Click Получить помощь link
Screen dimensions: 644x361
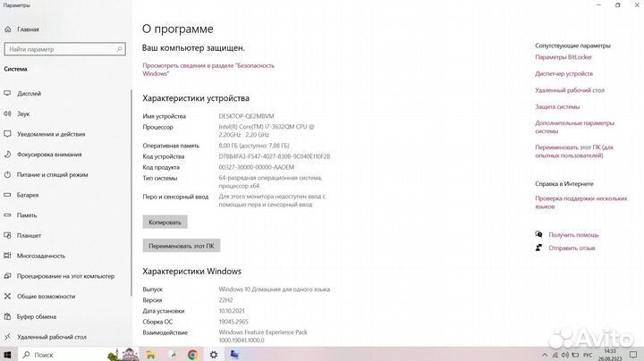573,235
